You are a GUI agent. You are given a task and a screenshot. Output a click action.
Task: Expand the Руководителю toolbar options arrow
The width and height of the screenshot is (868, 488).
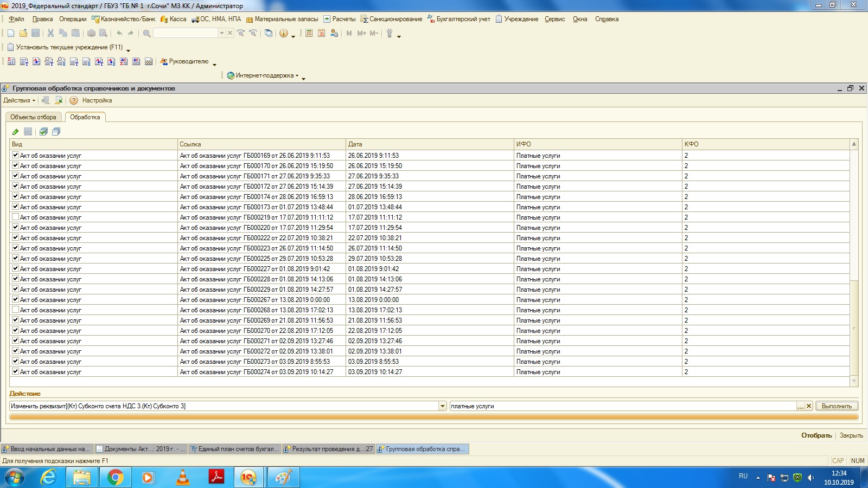(x=214, y=65)
